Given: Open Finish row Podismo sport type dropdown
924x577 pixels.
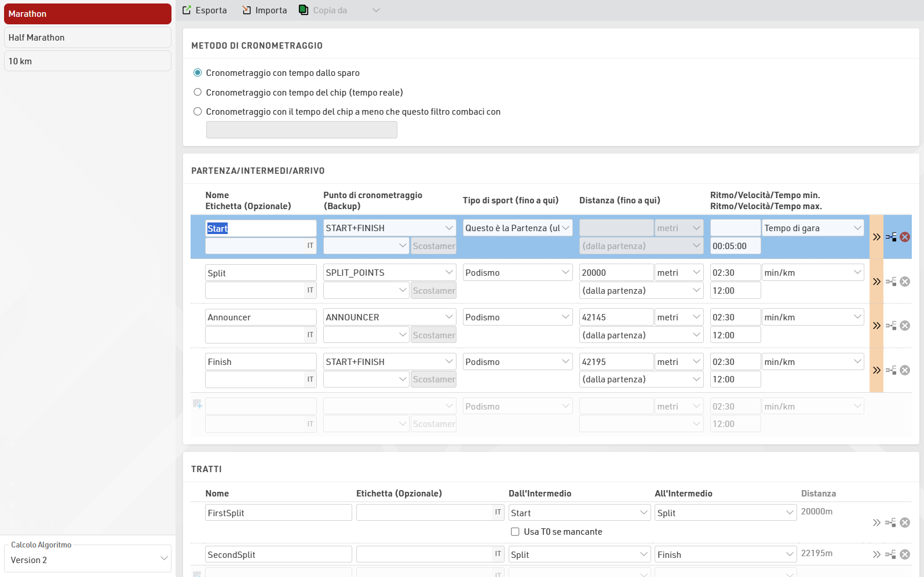Looking at the screenshot, I should [517, 362].
